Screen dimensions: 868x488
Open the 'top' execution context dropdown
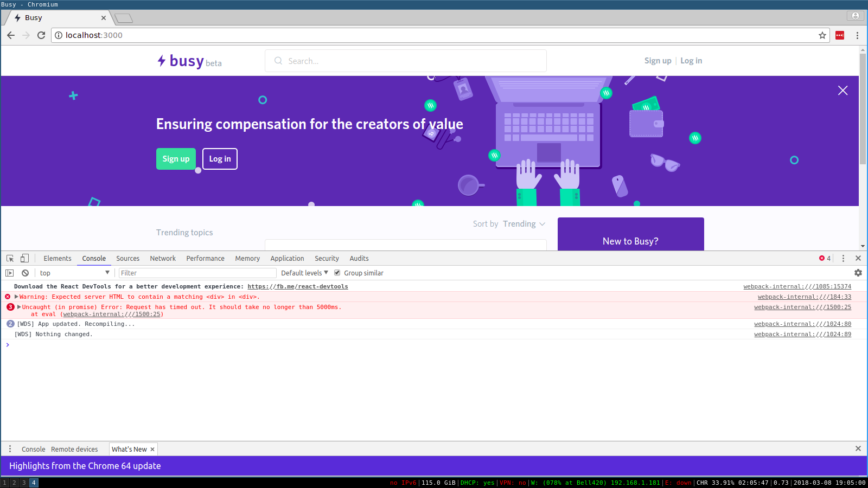(74, 273)
